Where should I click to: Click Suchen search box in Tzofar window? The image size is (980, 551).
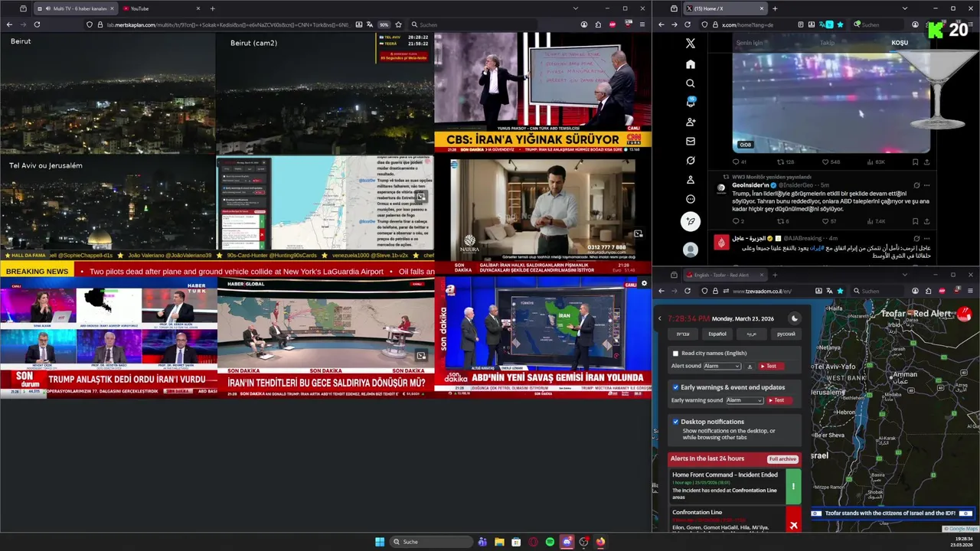880,291
